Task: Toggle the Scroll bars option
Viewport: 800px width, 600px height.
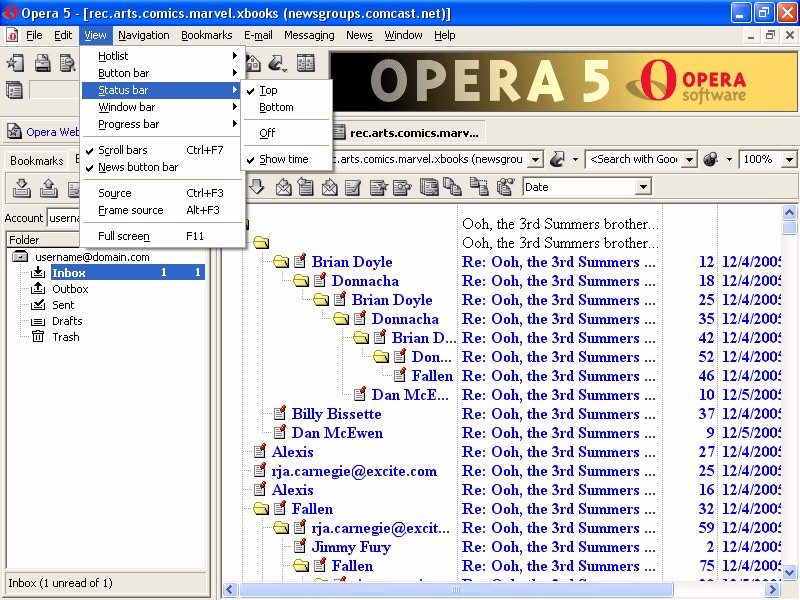Action: point(162,150)
